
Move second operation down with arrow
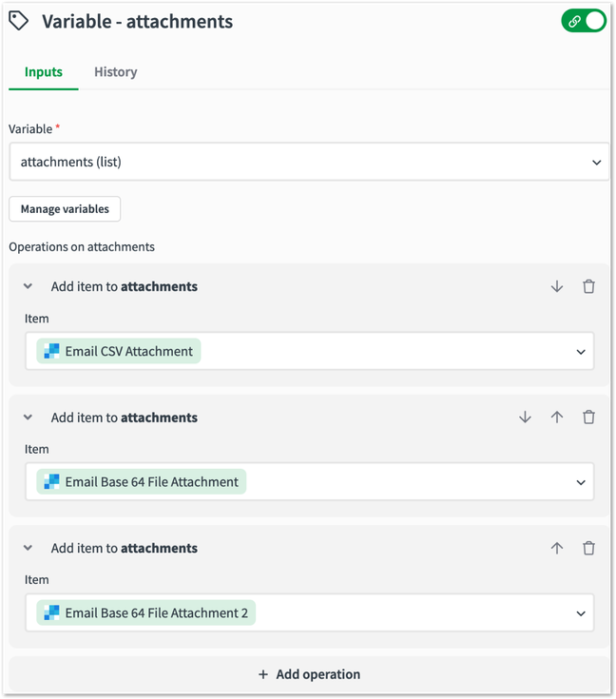[525, 417]
